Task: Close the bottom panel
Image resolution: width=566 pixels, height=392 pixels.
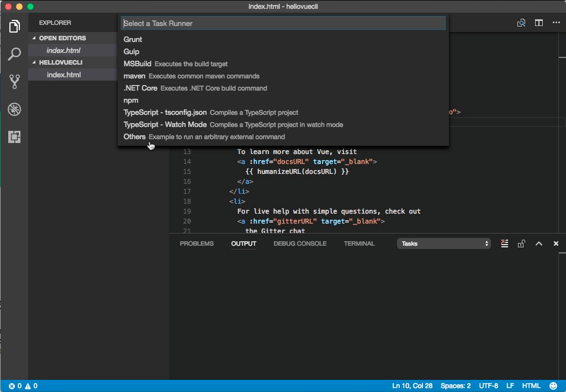Action: point(556,243)
